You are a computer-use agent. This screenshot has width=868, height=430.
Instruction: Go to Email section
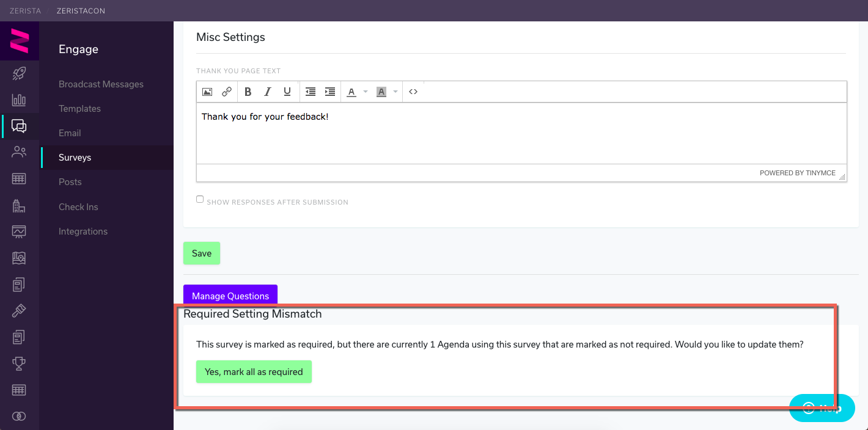click(x=70, y=133)
